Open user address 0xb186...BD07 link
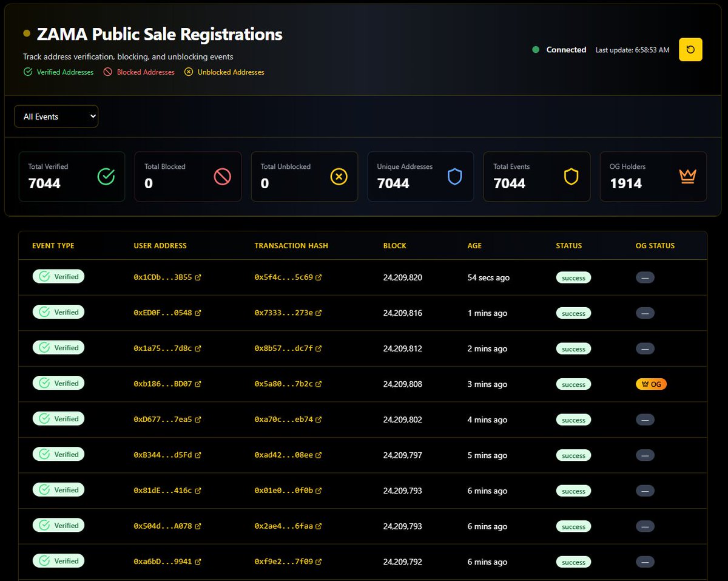728x581 pixels. [163, 384]
